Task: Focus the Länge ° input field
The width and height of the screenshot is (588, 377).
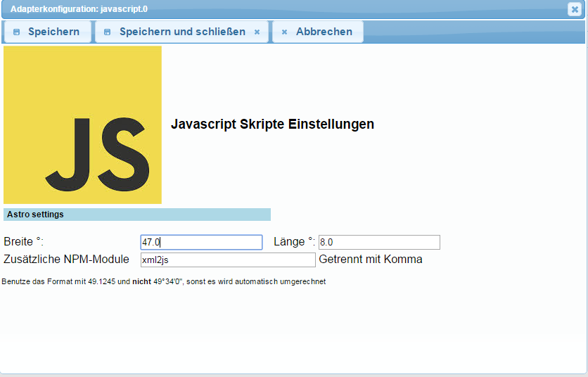Action: (379, 243)
